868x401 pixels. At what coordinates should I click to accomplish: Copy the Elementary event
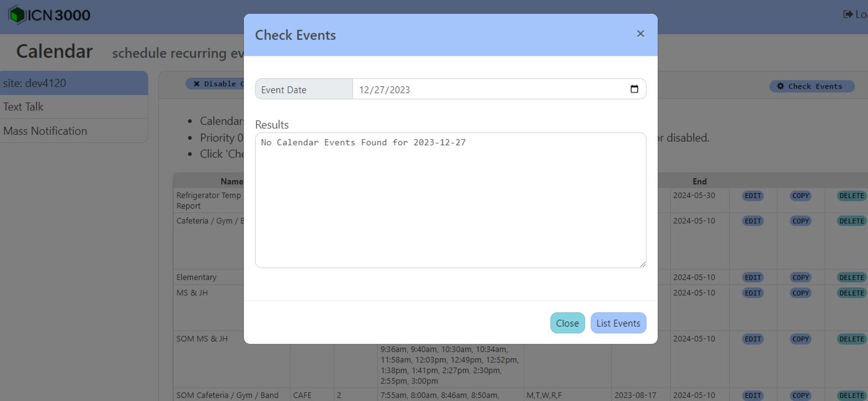[800, 277]
